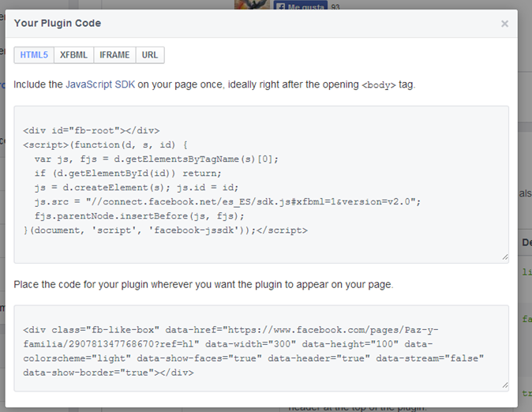Click the js = d.createElement(s) line
Viewport: 532px width, 412px height.
137,188
